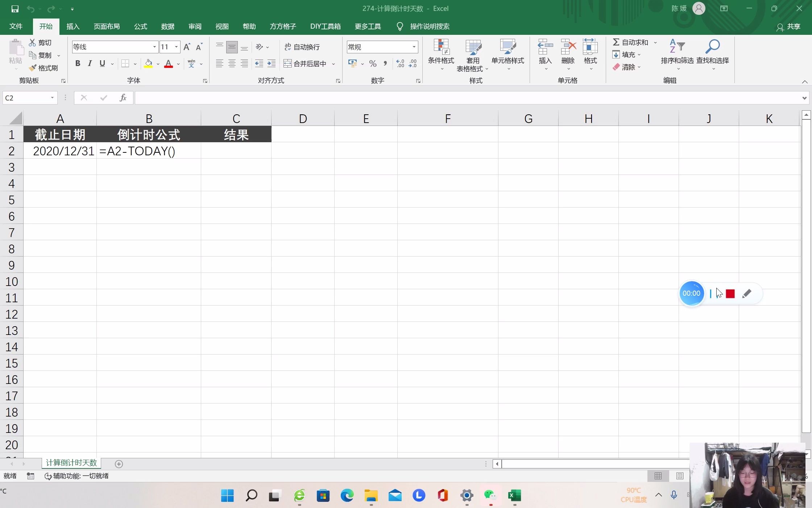Open the Name Box dropdown arrow
Image resolution: width=812 pixels, height=508 pixels.
52,98
